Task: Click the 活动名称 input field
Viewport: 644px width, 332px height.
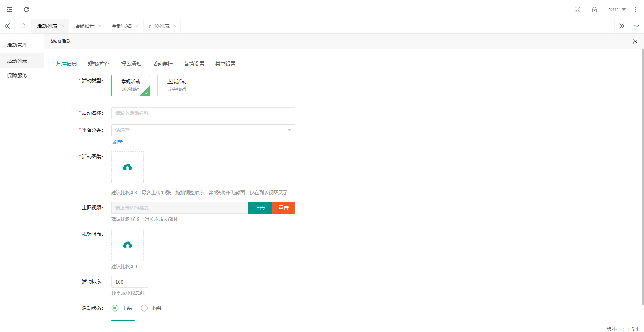Action: click(x=203, y=113)
